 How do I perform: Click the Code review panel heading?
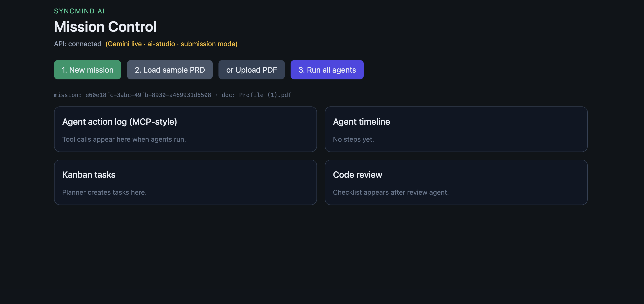point(358,175)
